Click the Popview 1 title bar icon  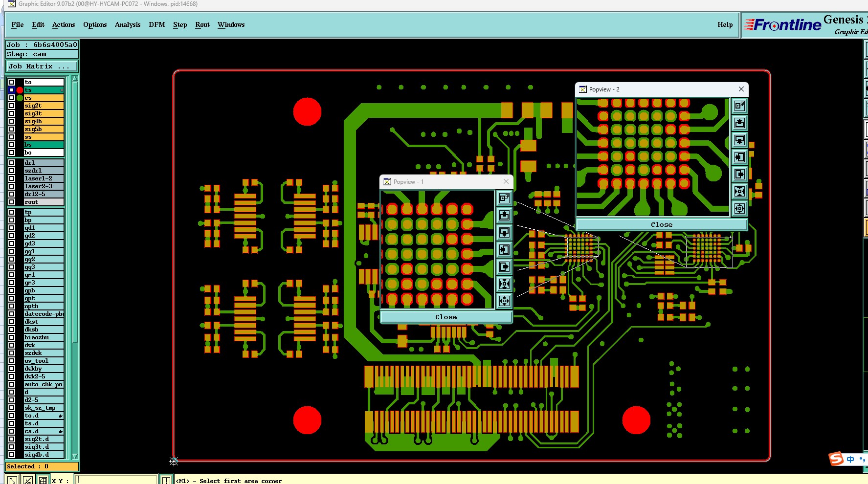(x=387, y=182)
